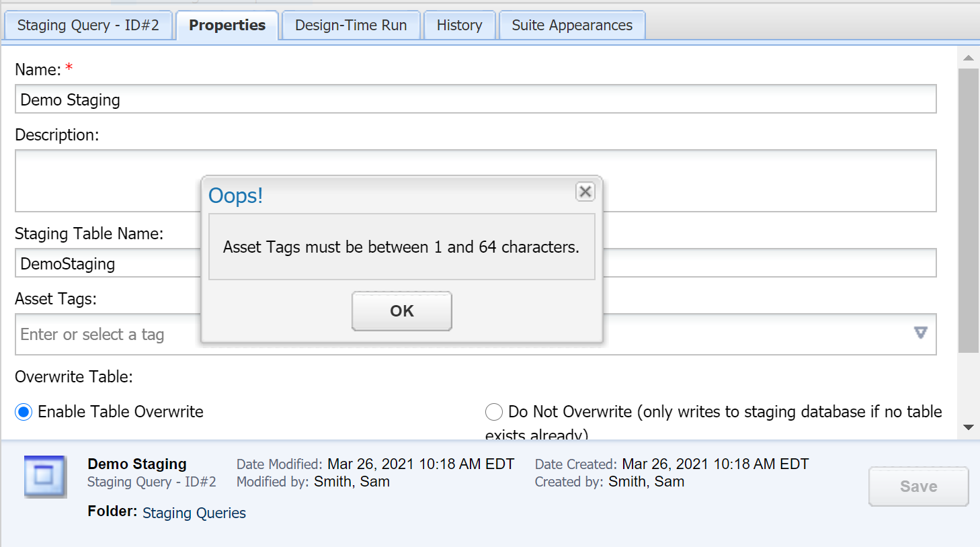Click the Save button
Viewport: 980px width, 547px height.
point(918,487)
